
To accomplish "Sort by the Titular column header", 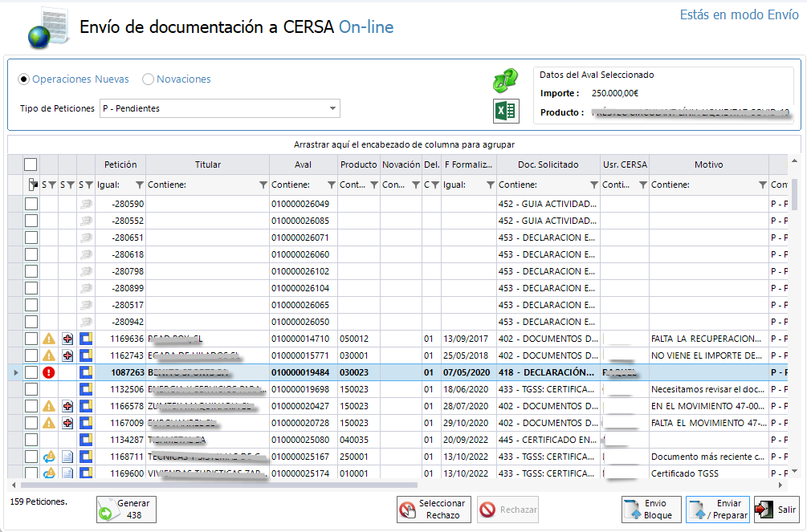I will 208,164.
